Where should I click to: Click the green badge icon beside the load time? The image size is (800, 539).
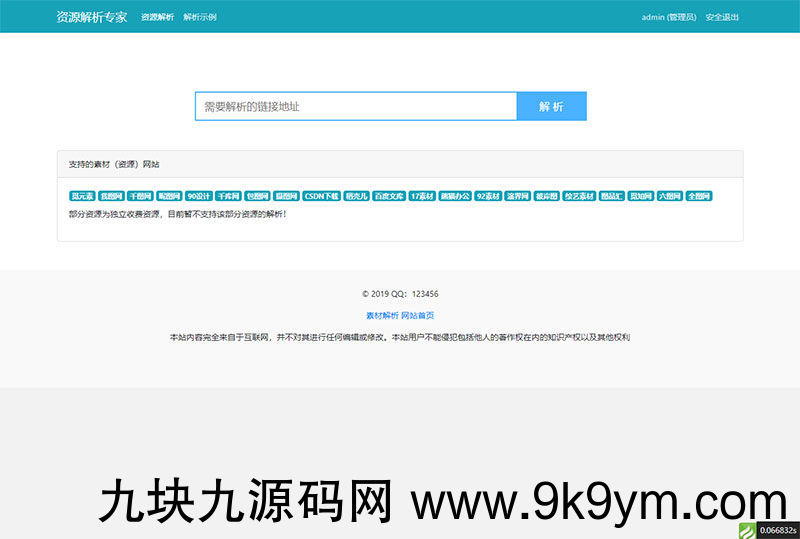(x=748, y=530)
